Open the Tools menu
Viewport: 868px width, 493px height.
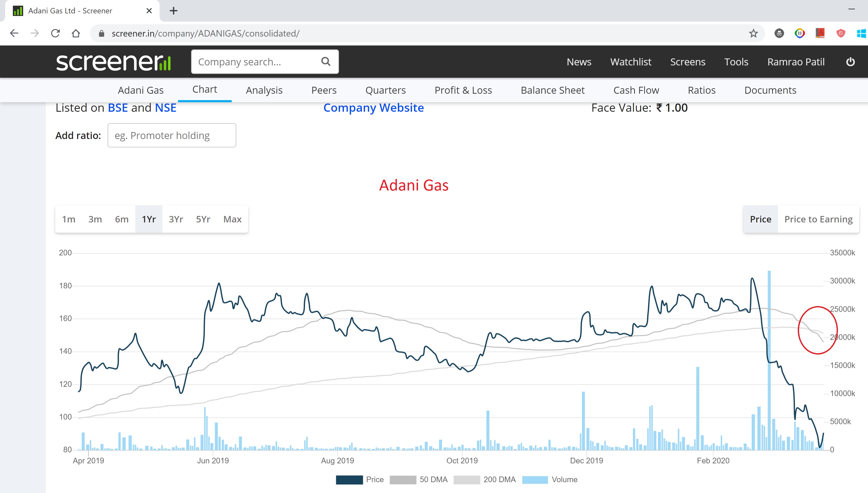[x=736, y=62]
